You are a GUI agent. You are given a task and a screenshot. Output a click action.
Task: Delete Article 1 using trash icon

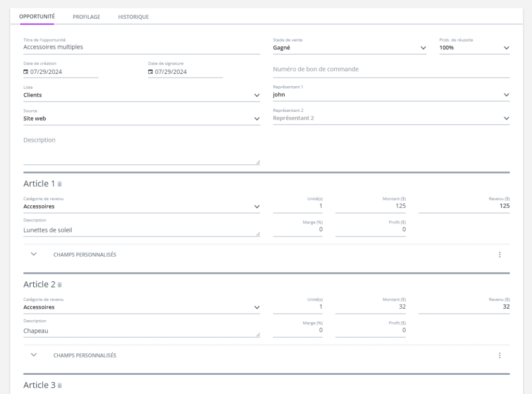60,184
